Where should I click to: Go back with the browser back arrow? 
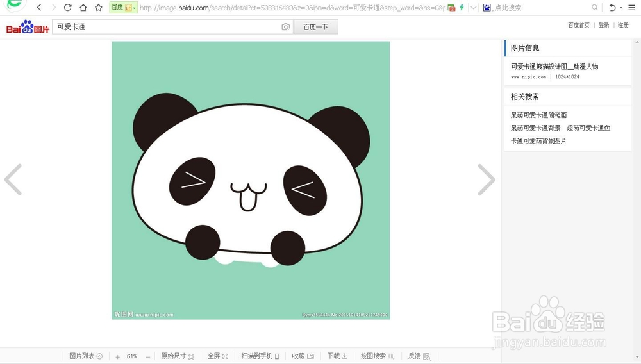click(39, 7)
